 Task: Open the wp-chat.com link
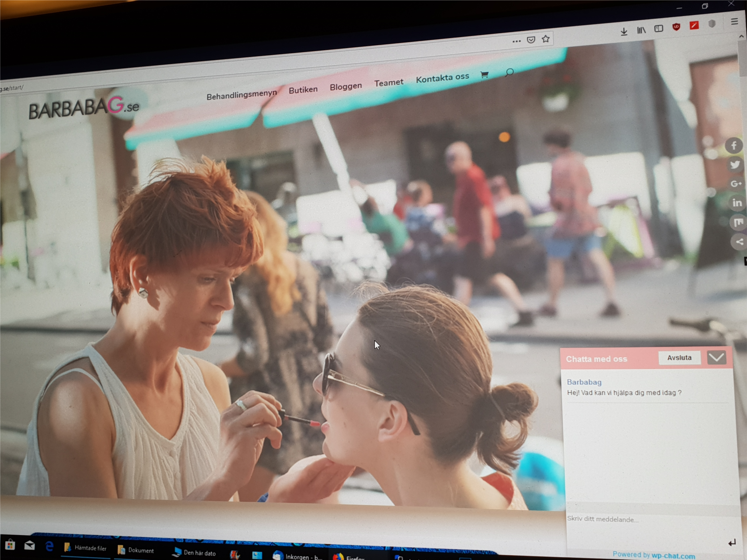pyautogui.click(x=673, y=556)
